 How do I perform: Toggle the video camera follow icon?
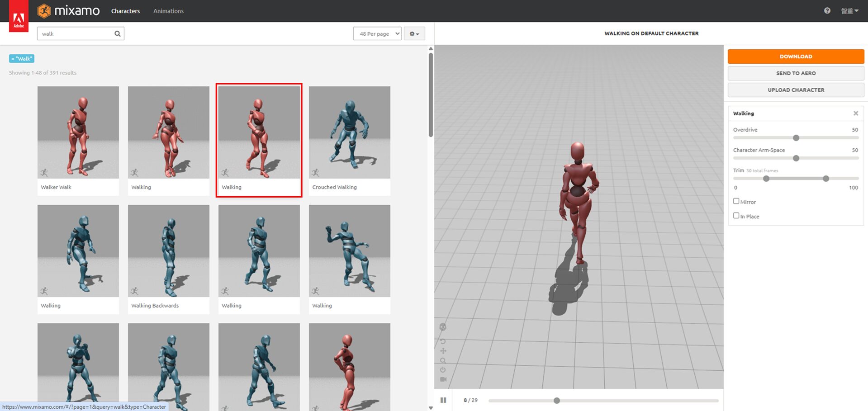pyautogui.click(x=443, y=379)
